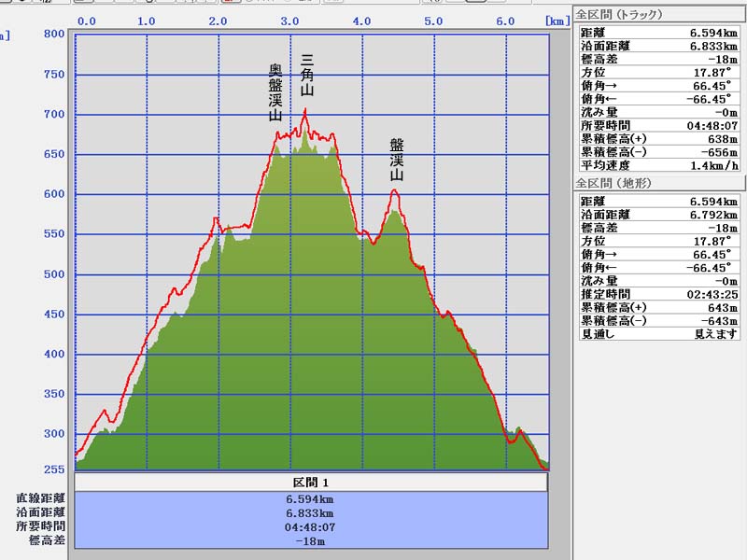Viewport: 747px width, 560px height.
Task: Select the track 累積標高(-) -656m row
Action: (659, 151)
